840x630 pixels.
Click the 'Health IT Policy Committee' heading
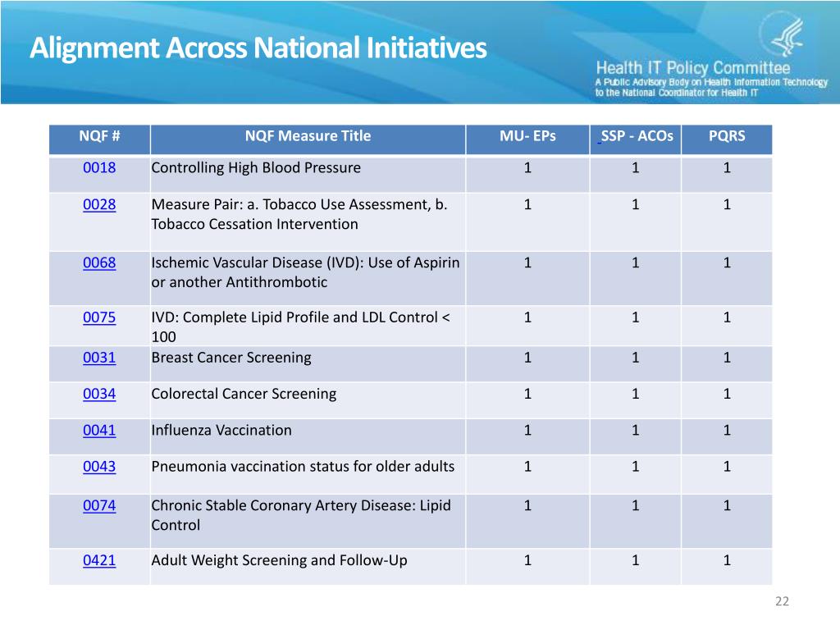pos(692,68)
